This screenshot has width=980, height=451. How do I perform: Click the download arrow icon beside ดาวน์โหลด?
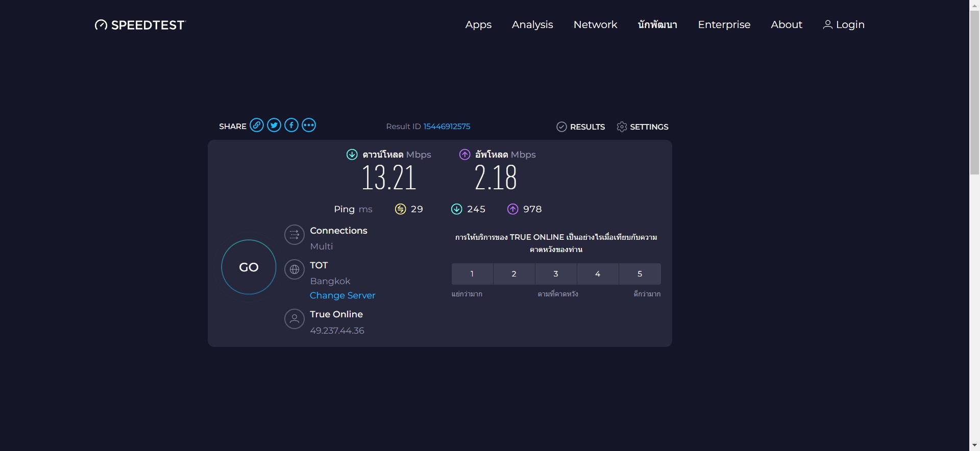point(352,155)
